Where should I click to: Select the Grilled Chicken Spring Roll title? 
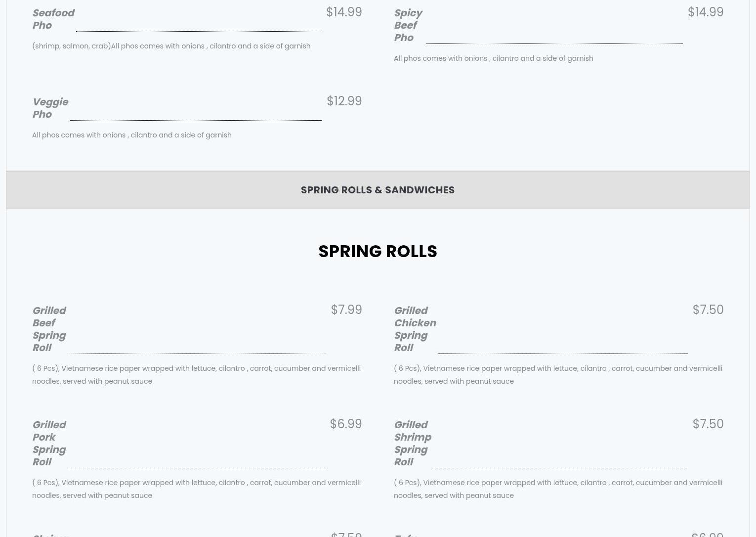pos(415,329)
